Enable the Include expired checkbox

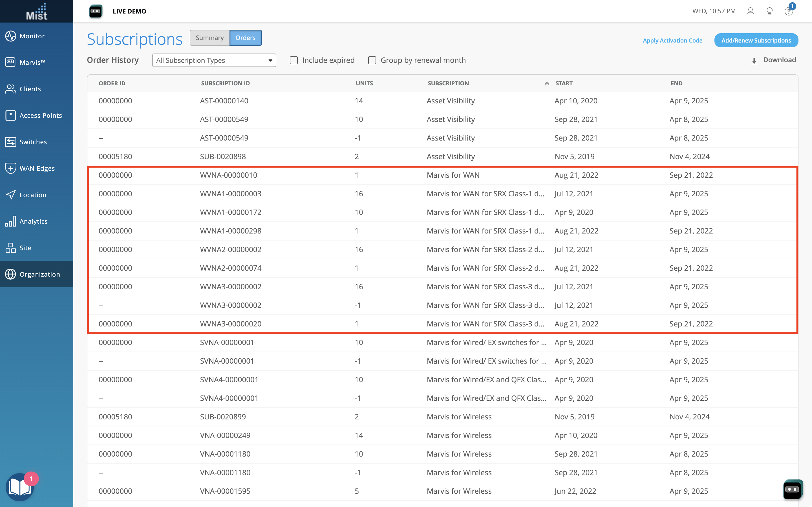click(x=294, y=60)
